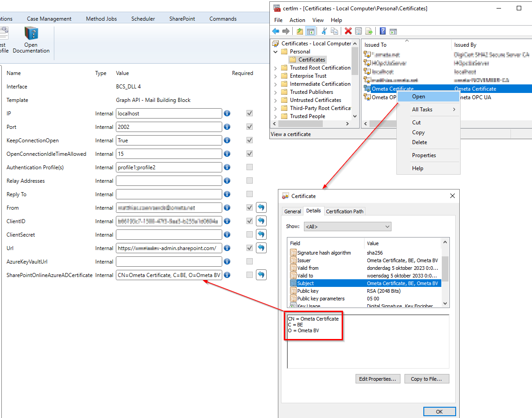Click reset arrow for SharePointOnlineAzureADCertificate
Image resolution: width=532 pixels, height=418 pixels.
(261, 274)
